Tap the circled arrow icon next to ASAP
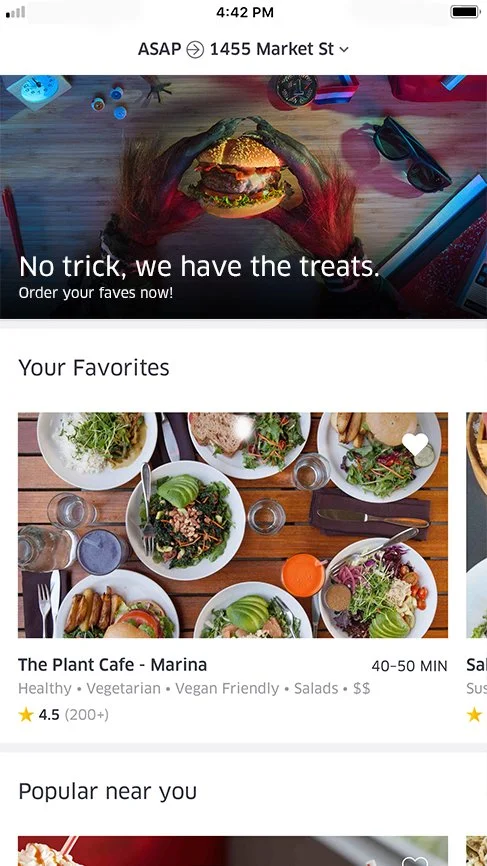This screenshot has width=487, height=866. pyautogui.click(x=194, y=50)
